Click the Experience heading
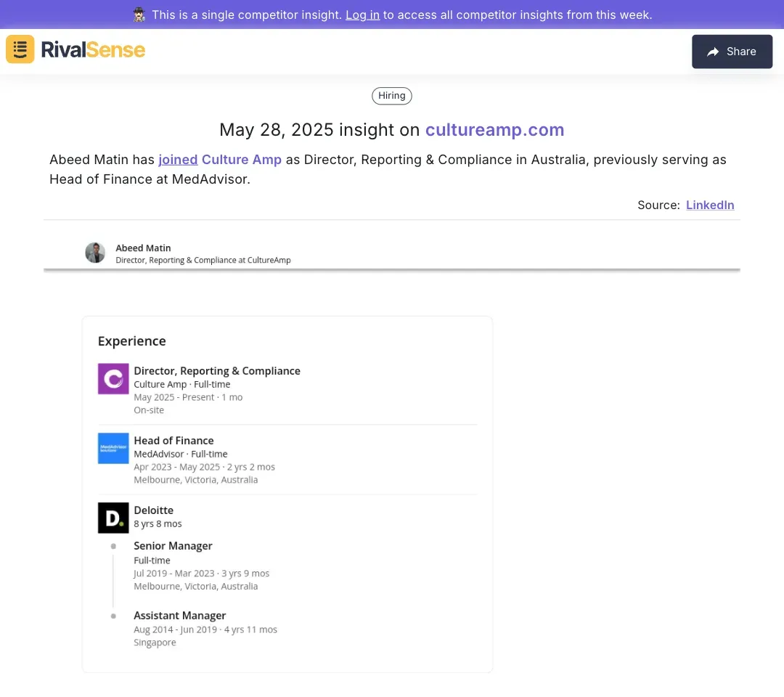Screen dimensions: 784x697 click(132, 341)
